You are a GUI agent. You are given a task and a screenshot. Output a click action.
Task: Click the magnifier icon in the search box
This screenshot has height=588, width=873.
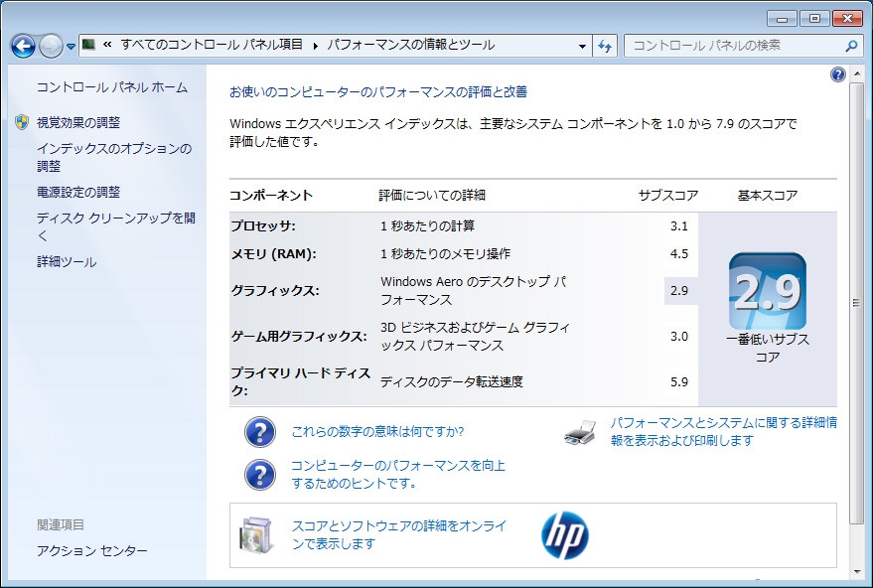tap(851, 46)
